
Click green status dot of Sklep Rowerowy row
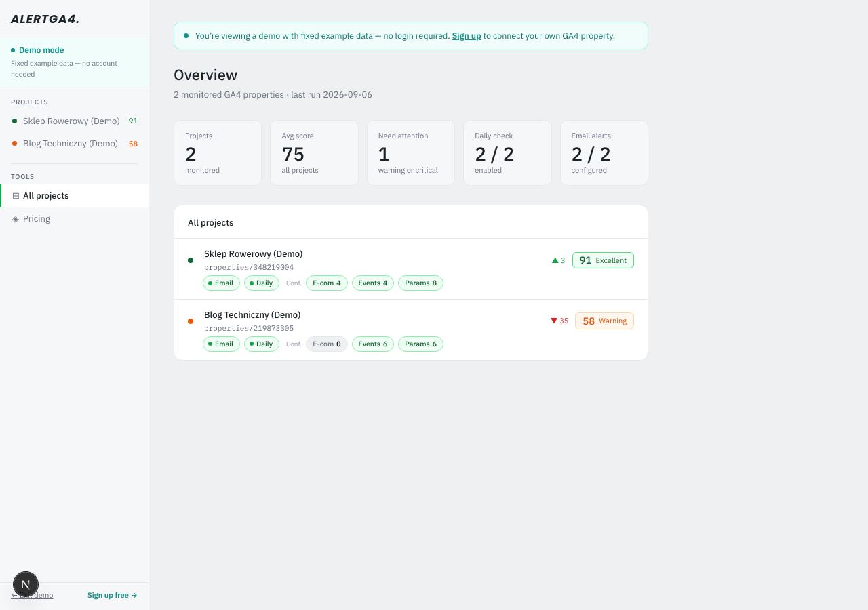coord(191,260)
